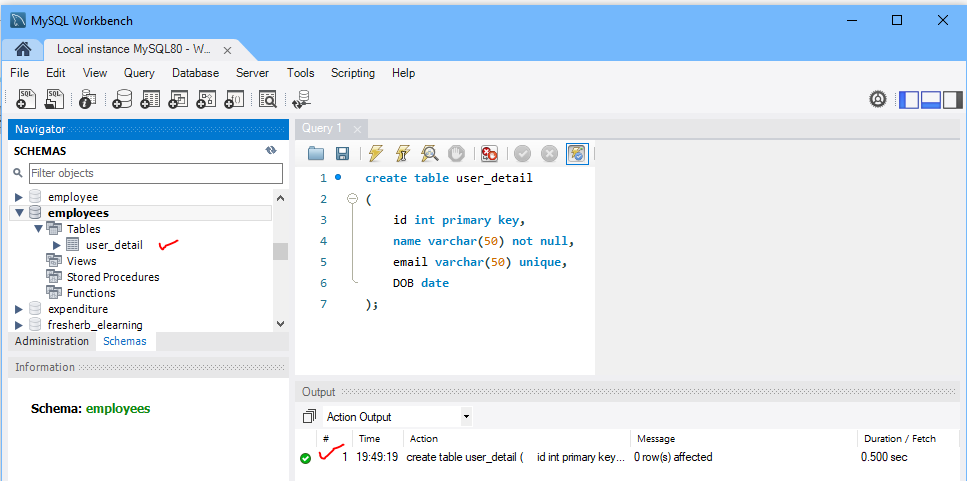
Task: Commit transaction checkmark icon
Action: pos(522,154)
